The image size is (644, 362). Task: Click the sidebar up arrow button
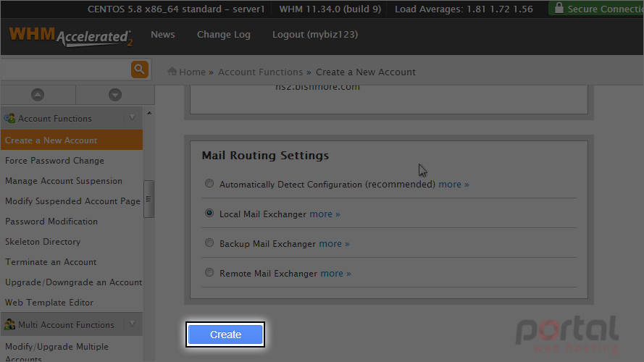tap(38, 95)
